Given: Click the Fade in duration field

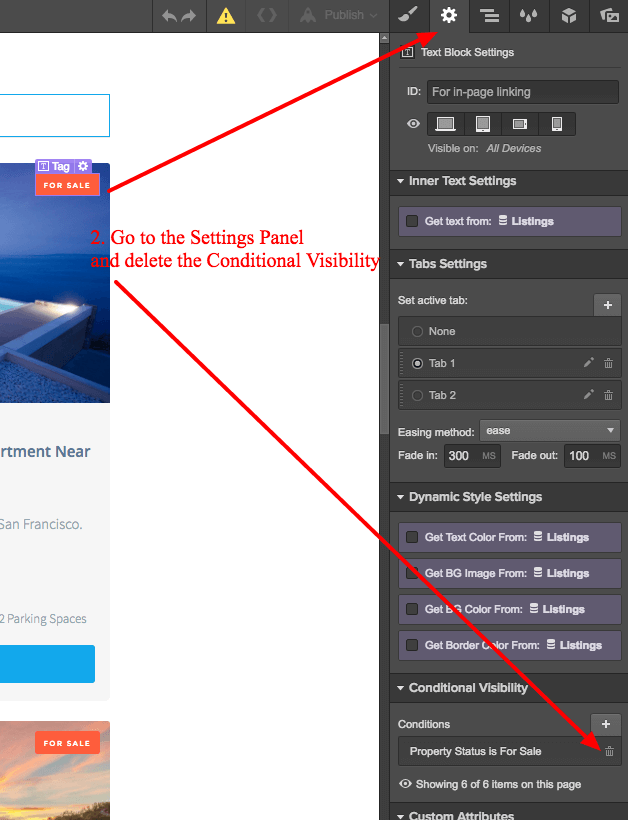Looking at the screenshot, I should tap(472, 455).
